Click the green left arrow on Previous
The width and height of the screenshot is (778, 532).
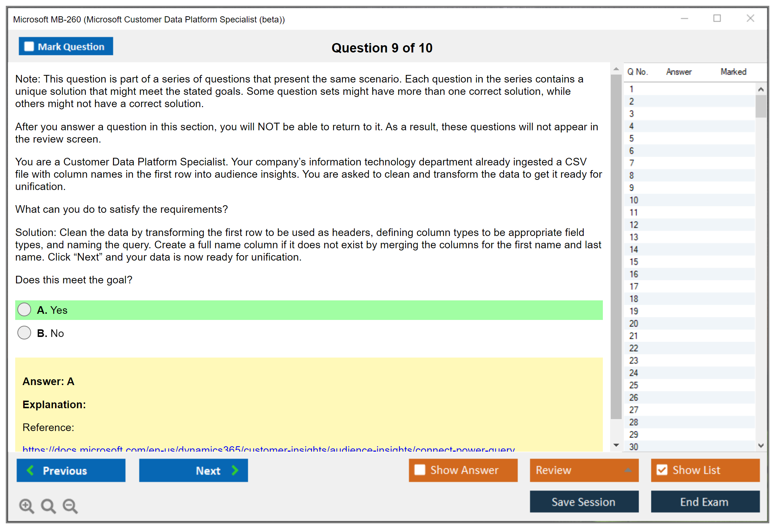[x=30, y=470]
